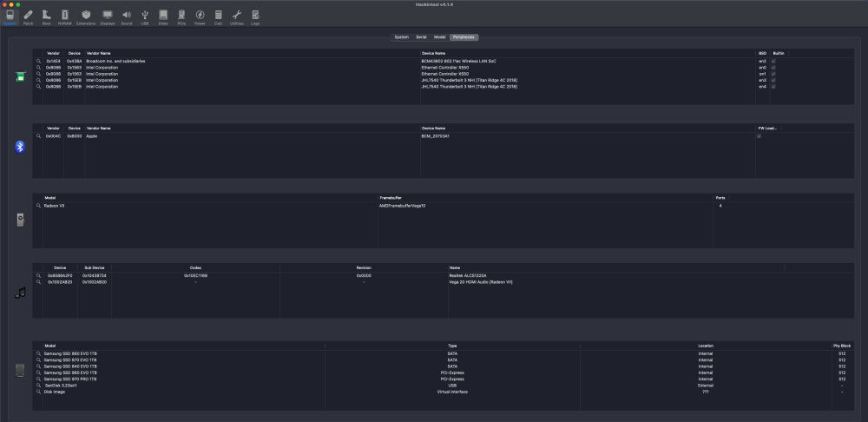The height and width of the screenshot is (422, 868).
Task: Open the Displays toolbar section
Action: [x=108, y=17]
